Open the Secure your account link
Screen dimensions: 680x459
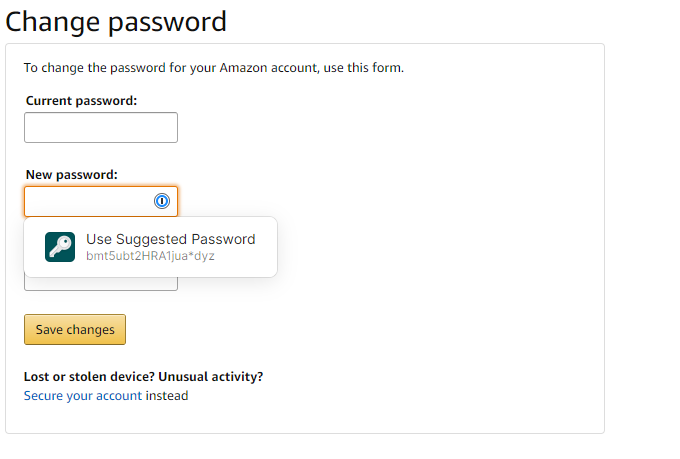click(83, 396)
